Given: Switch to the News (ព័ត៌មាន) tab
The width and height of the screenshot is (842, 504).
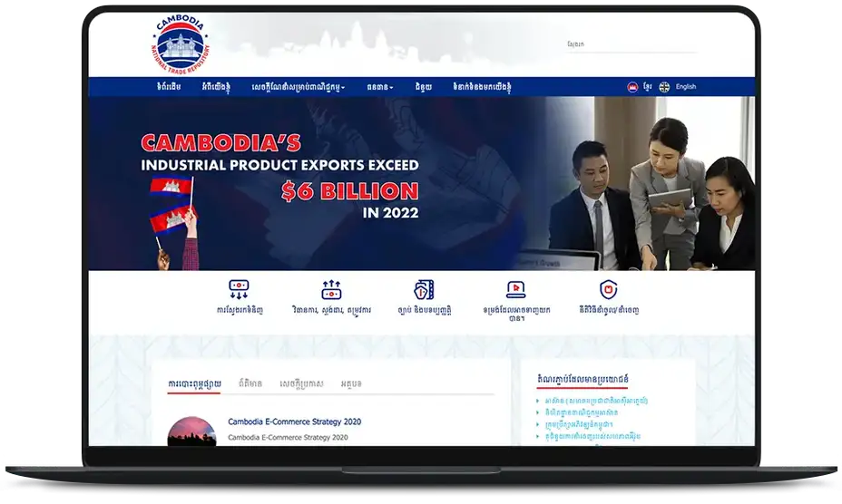Looking at the screenshot, I should tap(250, 383).
